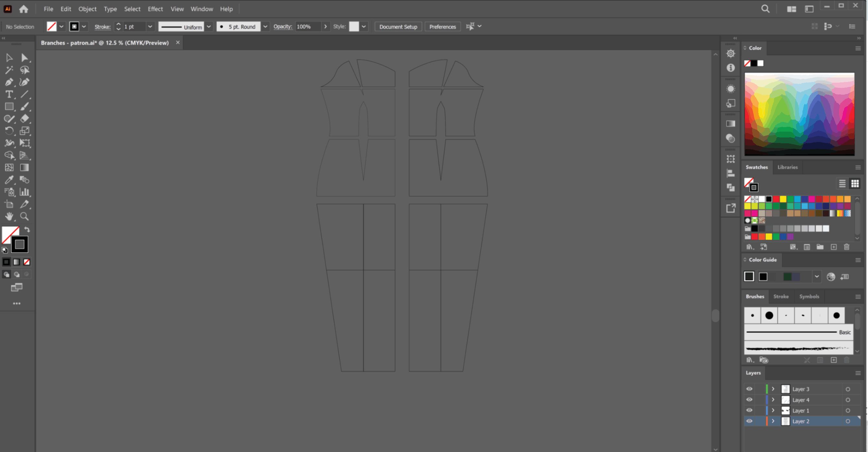Screen dimensions: 868x452
Task: Click the Opacity label link
Action: [282, 27]
